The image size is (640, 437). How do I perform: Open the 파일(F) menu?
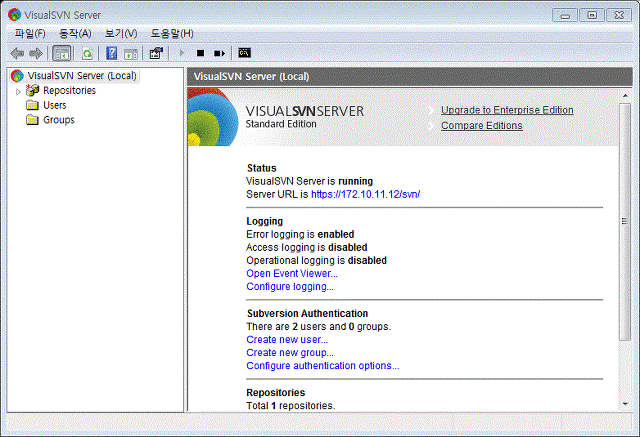[x=30, y=33]
